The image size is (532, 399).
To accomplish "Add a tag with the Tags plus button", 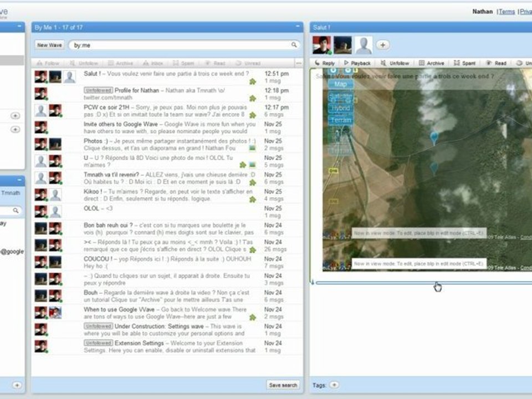I will tap(334, 385).
